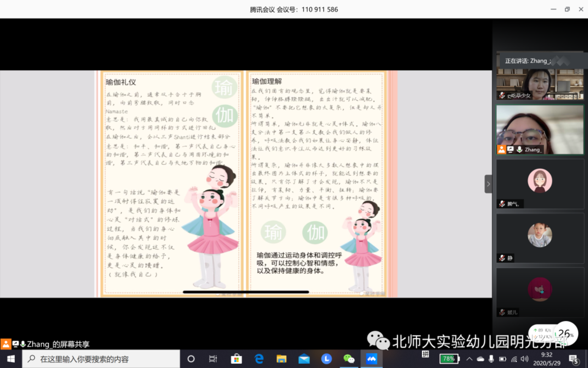Expand hidden system tray icons chevron
Screen dimensions: 588x368
[x=469, y=359]
